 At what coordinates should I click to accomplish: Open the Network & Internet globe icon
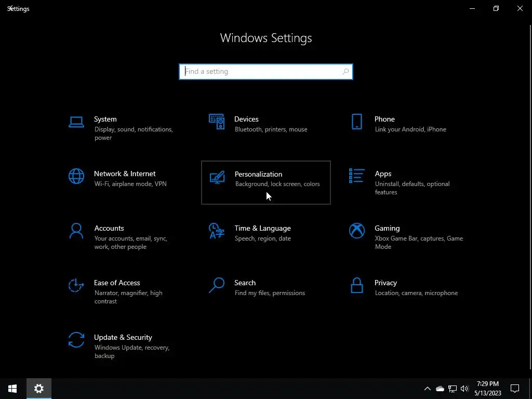[76, 176]
